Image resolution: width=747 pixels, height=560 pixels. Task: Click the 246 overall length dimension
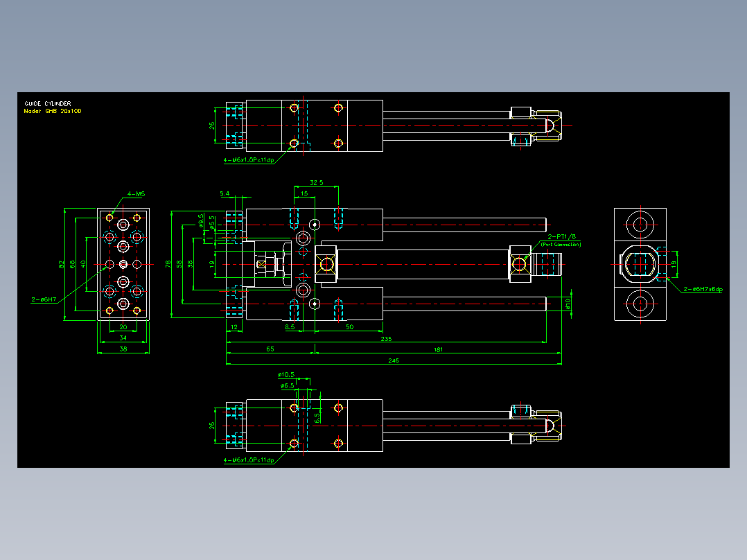(394, 361)
